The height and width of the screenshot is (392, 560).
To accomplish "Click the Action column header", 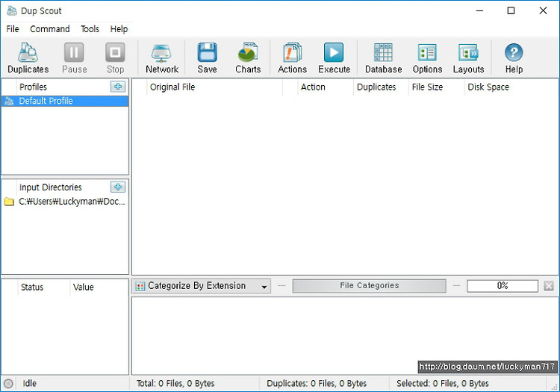I will 326,87.
